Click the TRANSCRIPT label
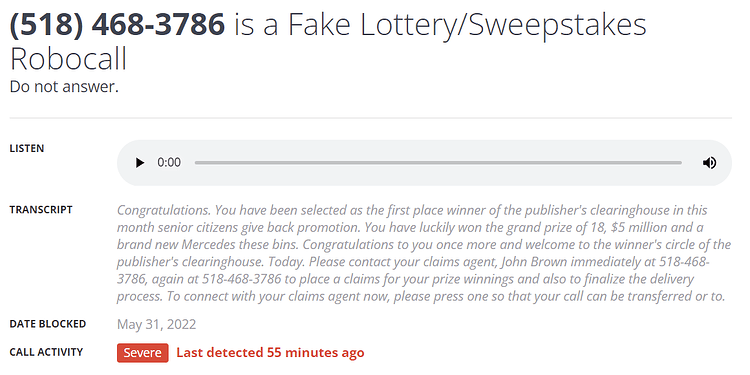The height and width of the screenshot is (375, 750). point(41,210)
